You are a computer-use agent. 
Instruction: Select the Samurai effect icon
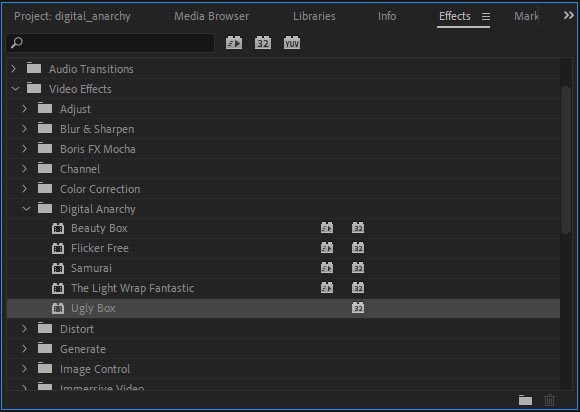click(58, 268)
